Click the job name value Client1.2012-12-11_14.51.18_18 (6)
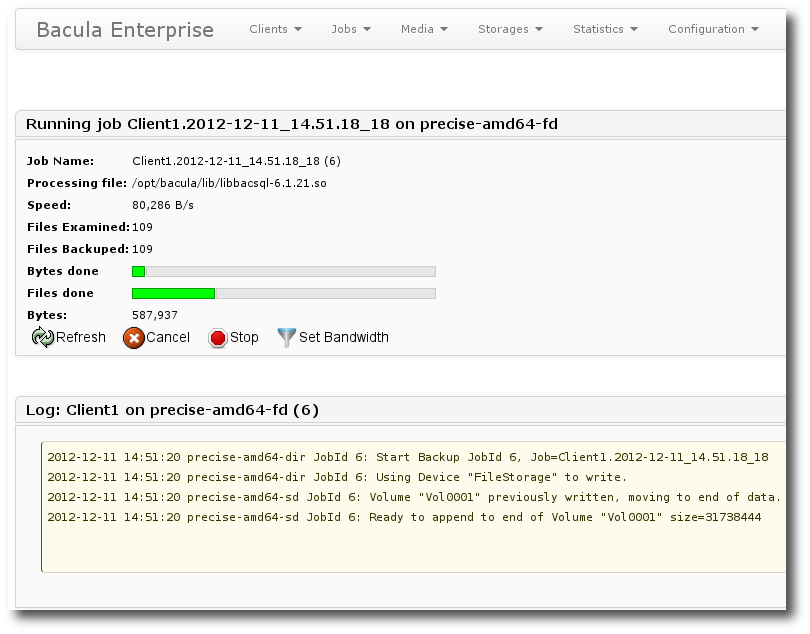The width and height of the screenshot is (810, 634). coord(237,161)
